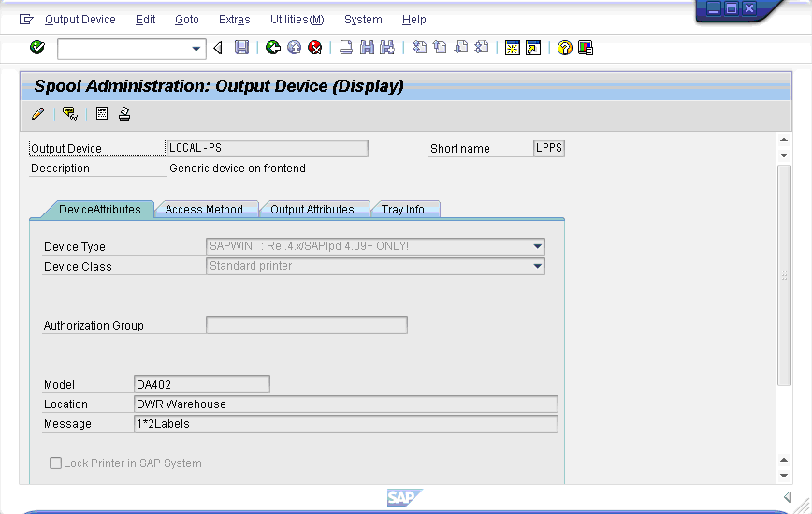812x514 pixels.
Task: Select the Output Attributes tab
Action: tap(312, 210)
